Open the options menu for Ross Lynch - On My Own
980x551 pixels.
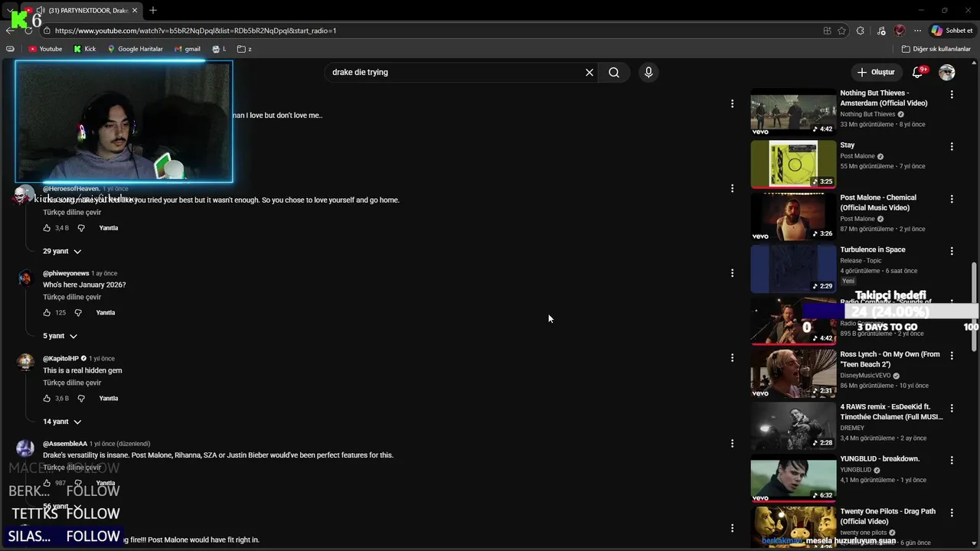coord(952,356)
